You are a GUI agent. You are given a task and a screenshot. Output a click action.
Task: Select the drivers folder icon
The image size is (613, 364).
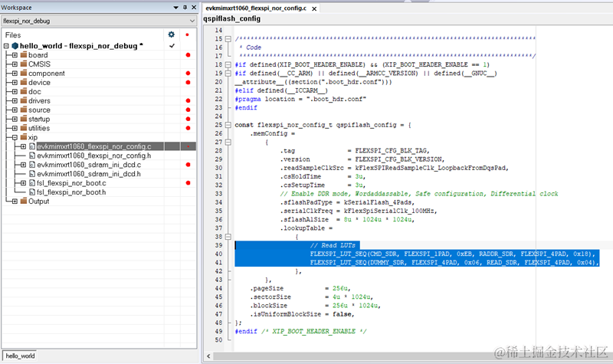click(24, 100)
